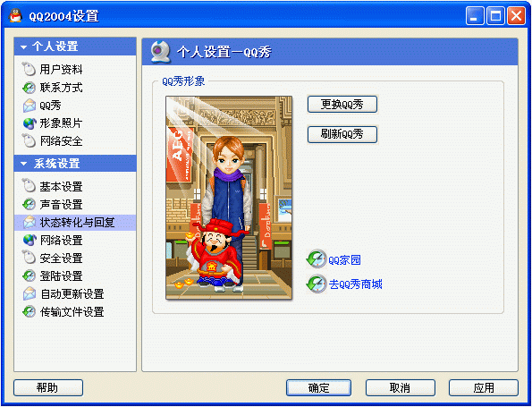Click the 更换QQ秀 button
The image size is (532, 407).
[342, 105]
